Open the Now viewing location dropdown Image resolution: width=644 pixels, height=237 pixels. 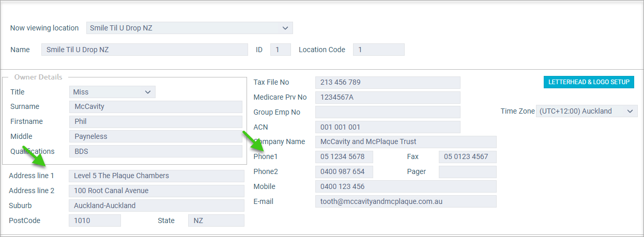tap(189, 28)
